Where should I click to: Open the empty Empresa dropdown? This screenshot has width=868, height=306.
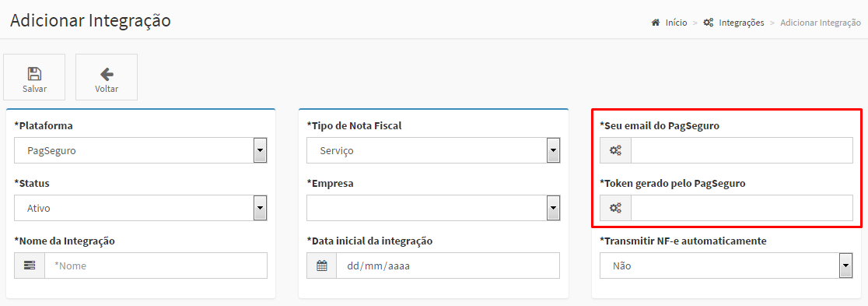433,208
